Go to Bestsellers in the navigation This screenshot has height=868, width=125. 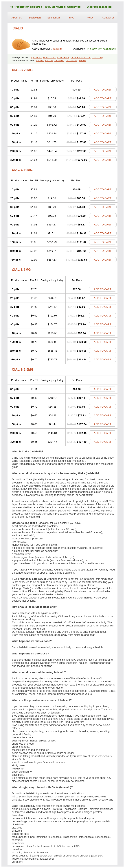coord(35,18)
